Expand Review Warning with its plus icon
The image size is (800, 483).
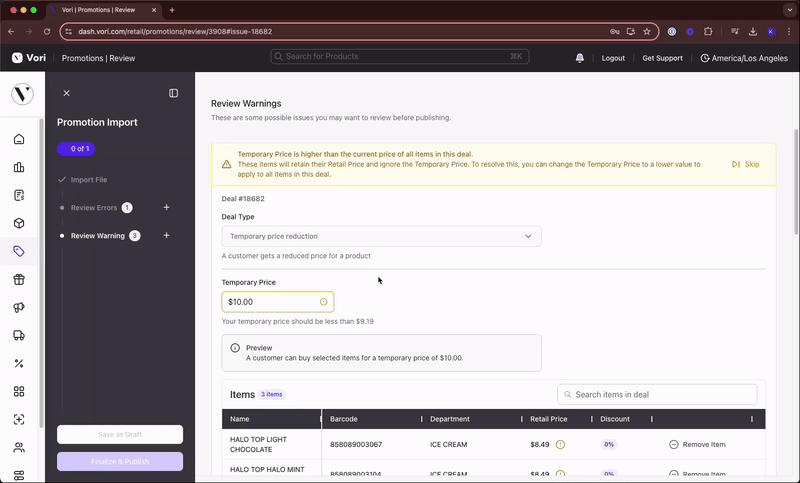point(166,236)
